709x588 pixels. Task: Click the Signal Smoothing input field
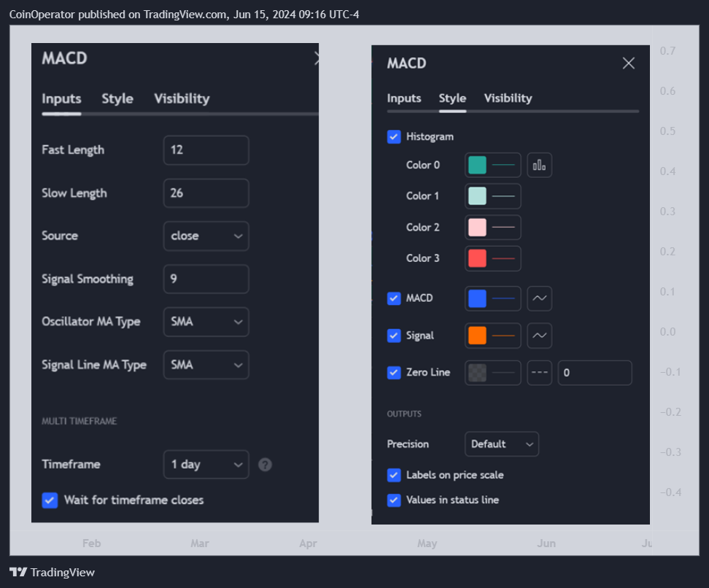(206, 279)
